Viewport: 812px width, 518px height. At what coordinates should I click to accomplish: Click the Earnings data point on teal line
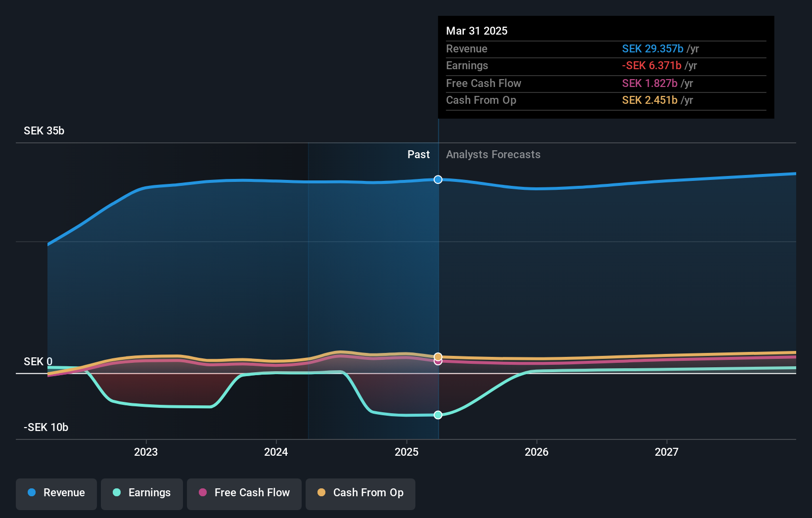point(438,415)
